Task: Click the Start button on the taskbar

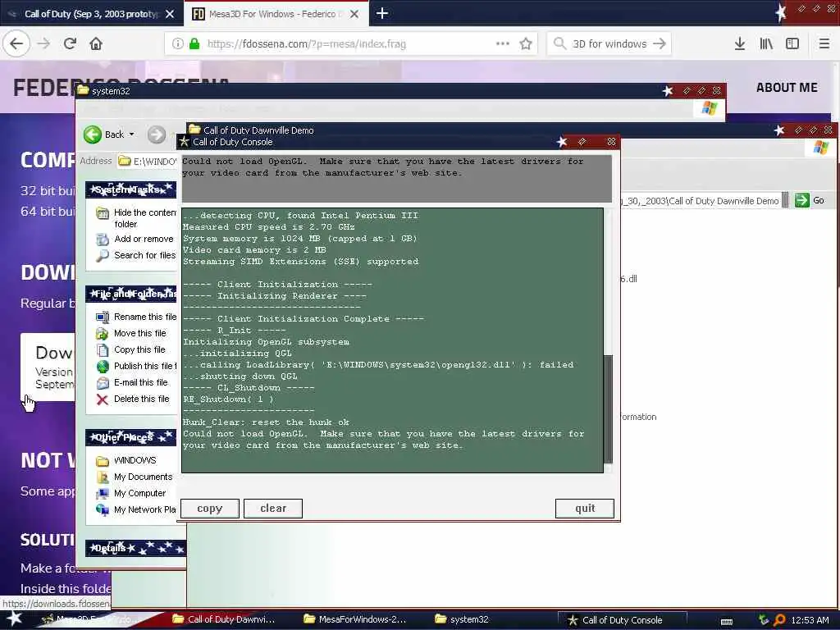Action: pos(14,619)
